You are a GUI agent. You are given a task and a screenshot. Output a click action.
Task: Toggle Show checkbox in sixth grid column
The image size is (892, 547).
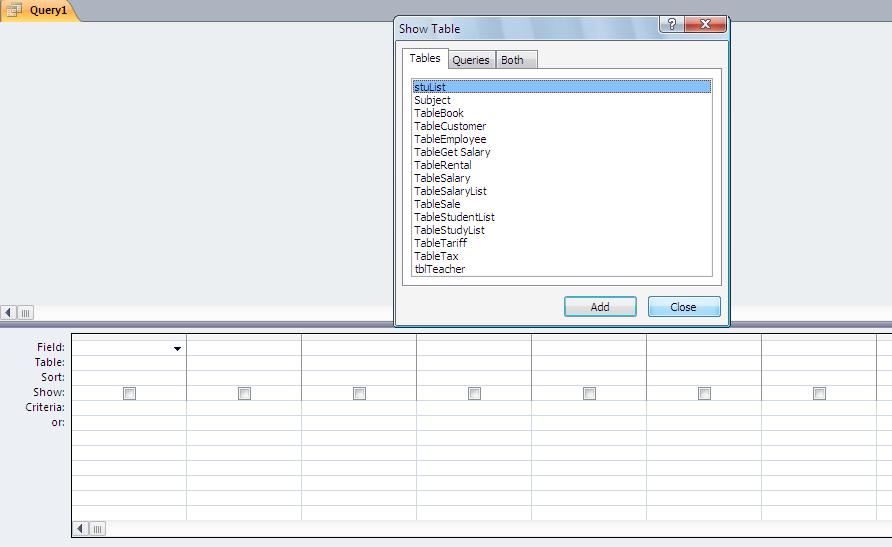click(x=704, y=393)
